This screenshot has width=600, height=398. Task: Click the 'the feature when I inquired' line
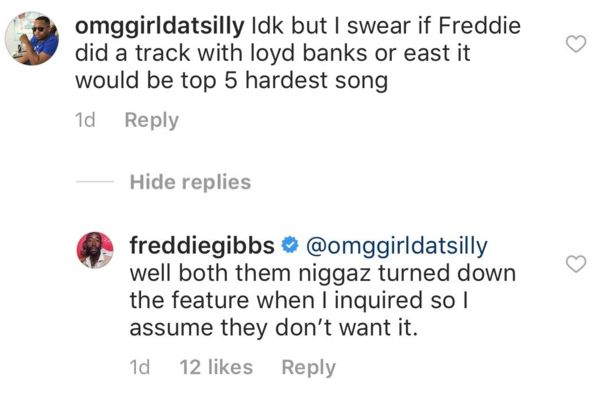click(x=299, y=301)
